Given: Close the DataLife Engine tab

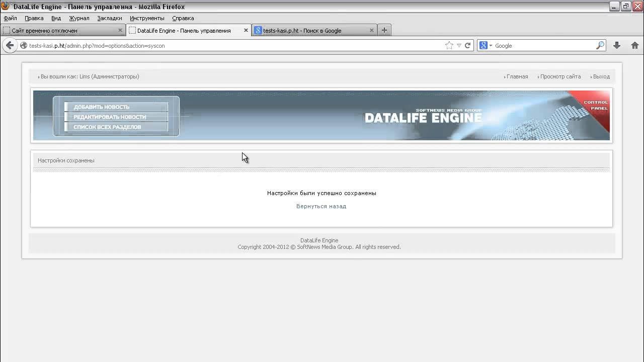Looking at the screenshot, I should pyautogui.click(x=246, y=30).
